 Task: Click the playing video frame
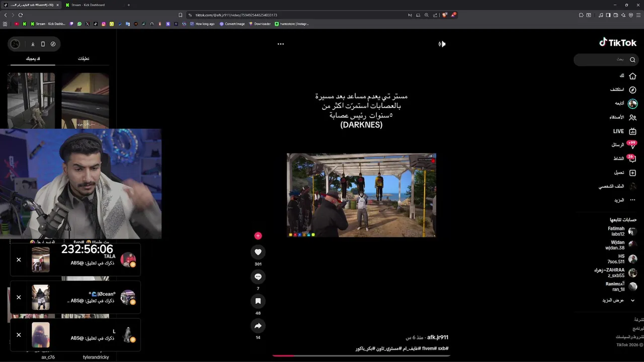click(x=361, y=195)
